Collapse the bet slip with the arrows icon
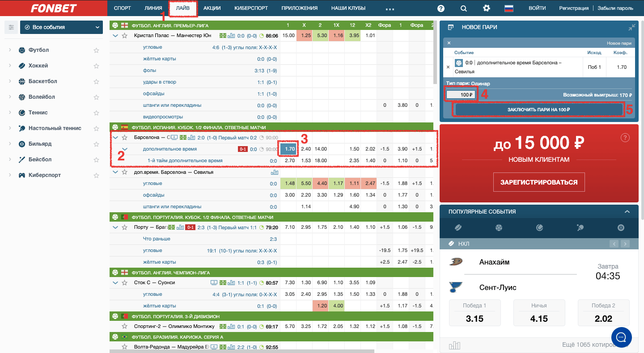 [x=631, y=27]
